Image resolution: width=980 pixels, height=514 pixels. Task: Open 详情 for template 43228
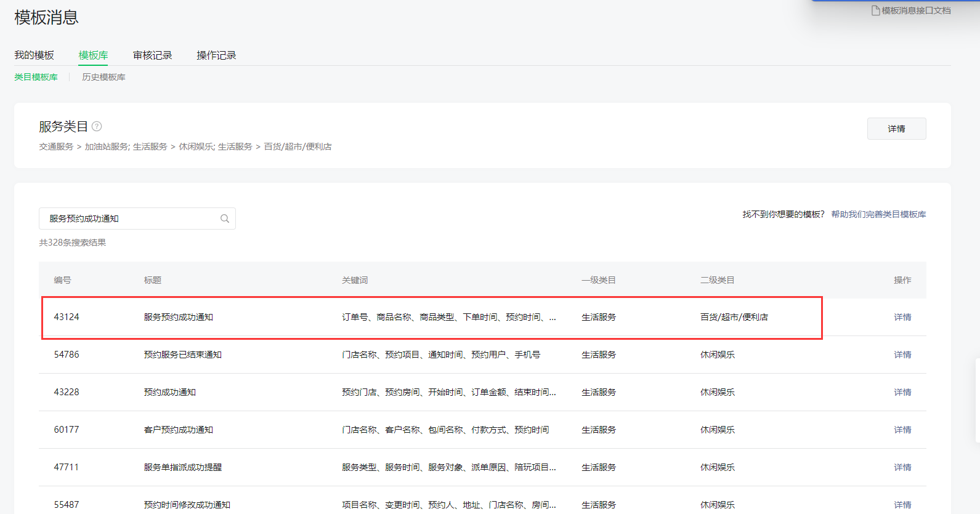click(x=902, y=392)
